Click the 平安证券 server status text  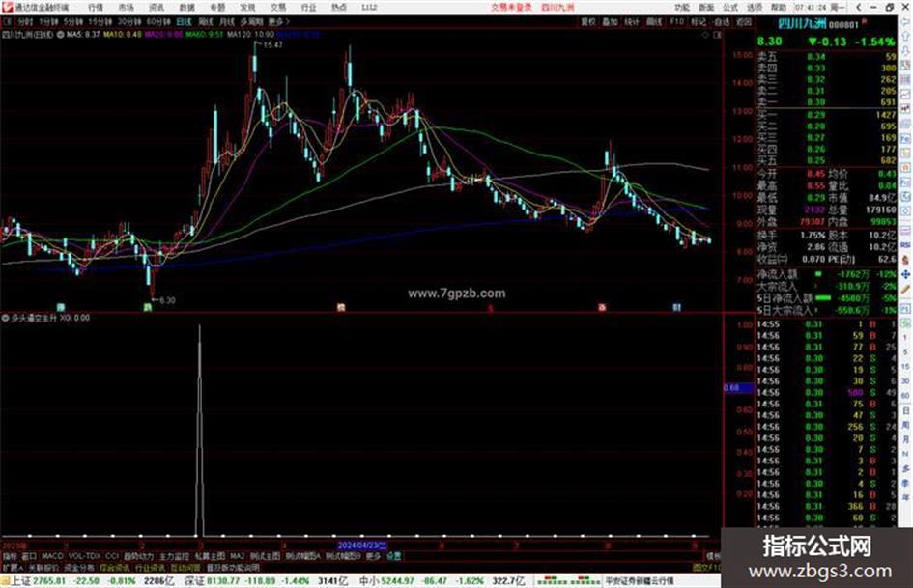tap(640, 581)
